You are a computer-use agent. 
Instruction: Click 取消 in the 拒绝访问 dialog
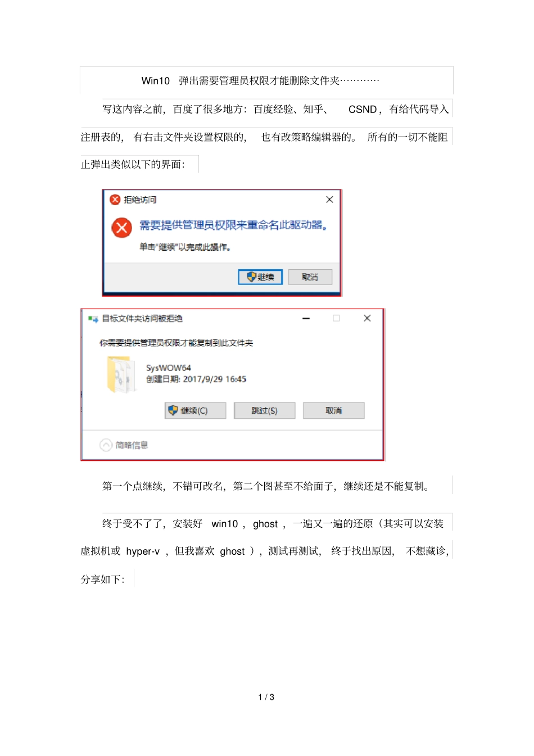[x=310, y=277]
